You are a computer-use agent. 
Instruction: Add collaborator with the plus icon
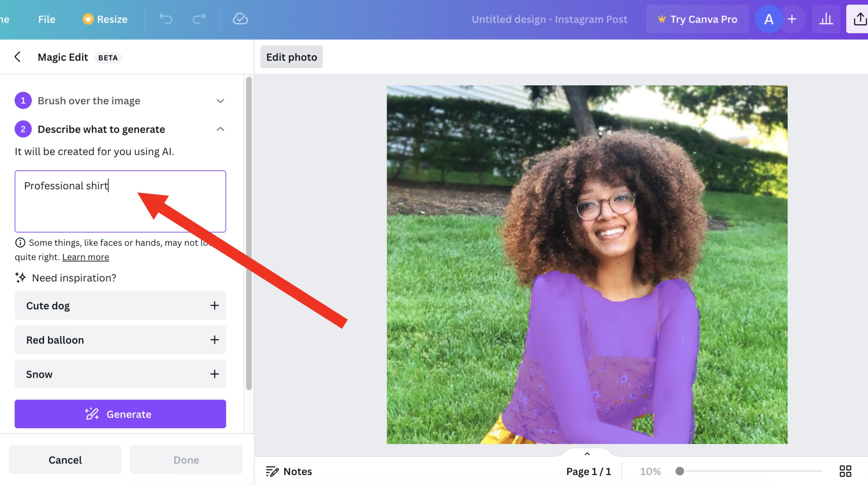(x=792, y=19)
